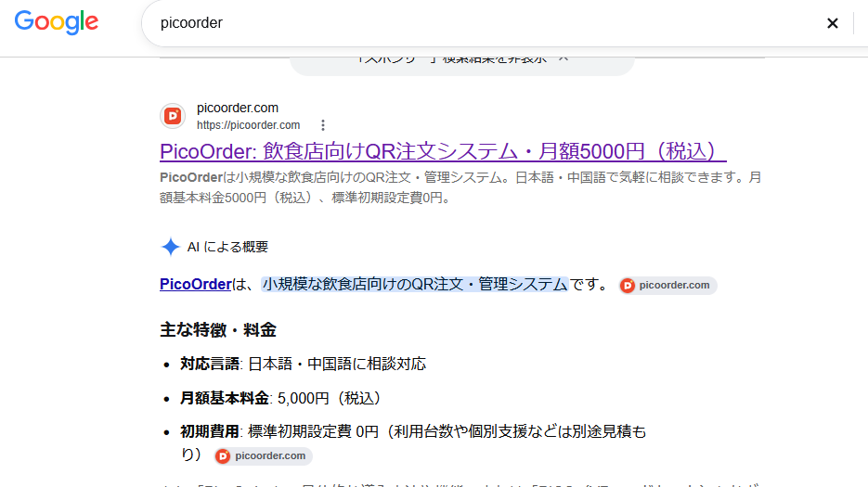868x487 pixels.
Task: Click the heading 主な特徴・料金
Action: click(x=217, y=330)
